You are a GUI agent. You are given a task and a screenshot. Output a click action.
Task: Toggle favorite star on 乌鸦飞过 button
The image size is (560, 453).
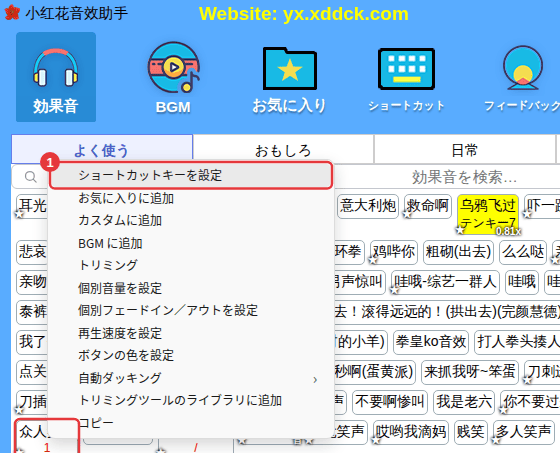460,230
